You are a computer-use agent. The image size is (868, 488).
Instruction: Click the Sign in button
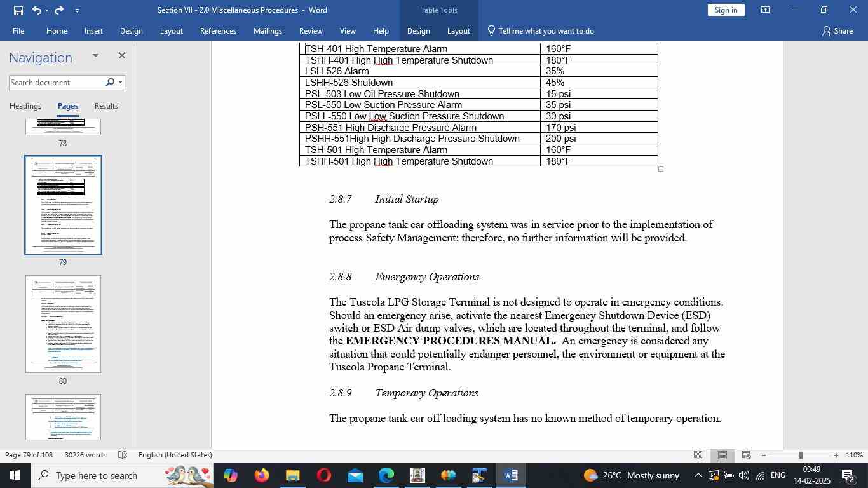point(726,10)
